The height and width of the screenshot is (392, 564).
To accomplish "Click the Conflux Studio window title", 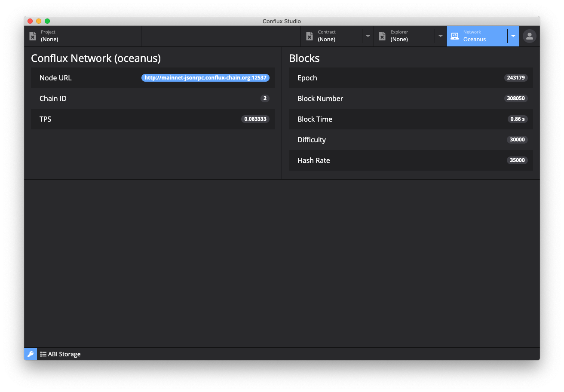I will click(282, 21).
